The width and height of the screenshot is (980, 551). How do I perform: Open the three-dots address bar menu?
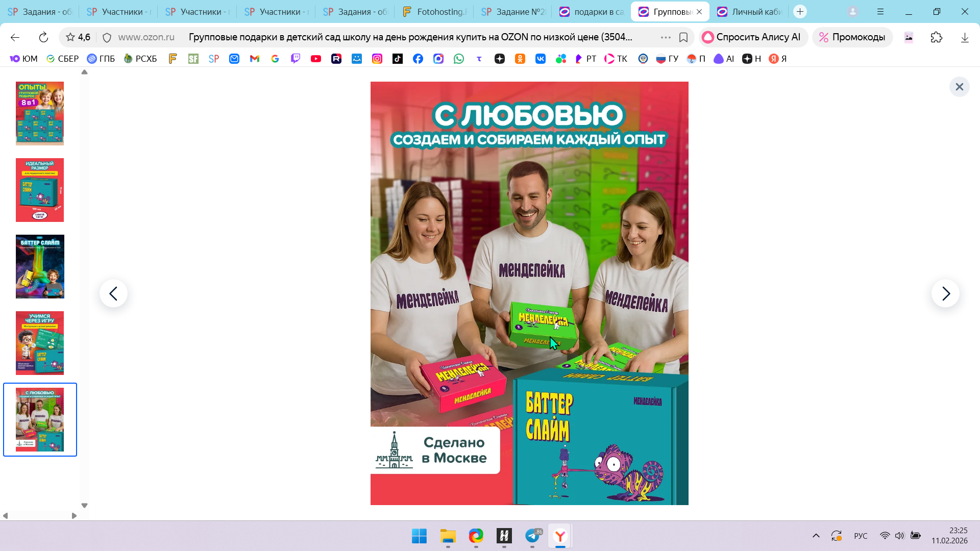coord(666,37)
